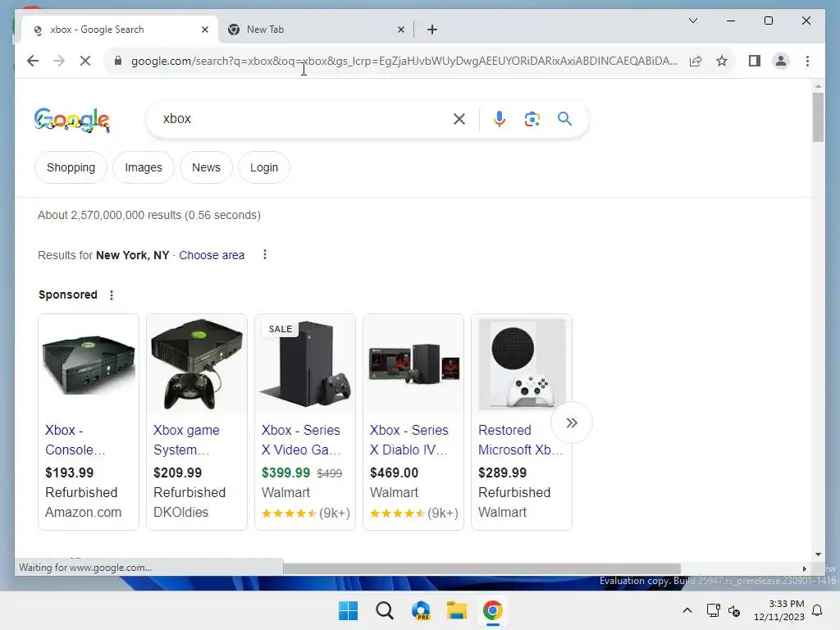Switch to the New Tab tab

(x=316, y=30)
